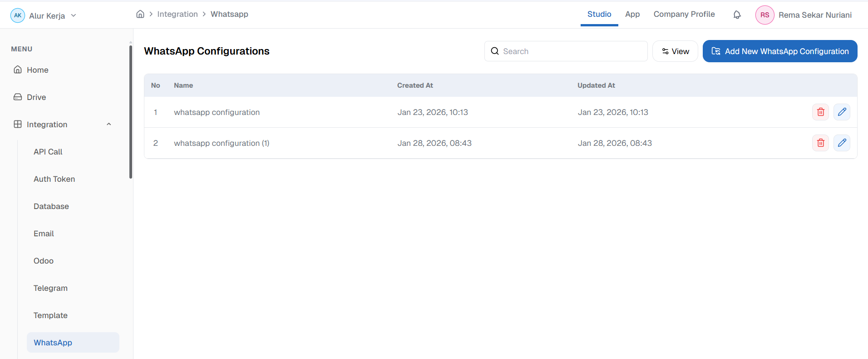Open the notifications bell

coord(737,15)
